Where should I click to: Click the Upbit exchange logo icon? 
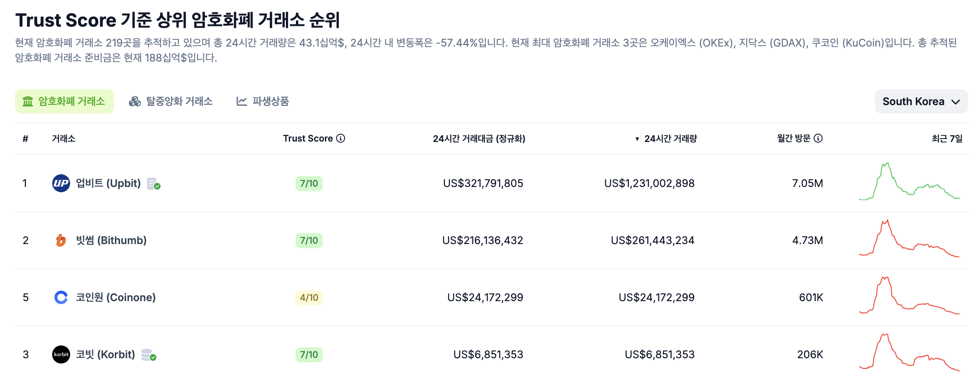coord(61,183)
